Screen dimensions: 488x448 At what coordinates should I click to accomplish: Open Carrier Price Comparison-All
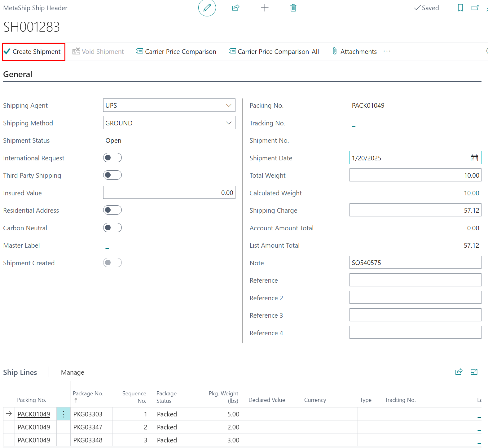pyautogui.click(x=274, y=51)
